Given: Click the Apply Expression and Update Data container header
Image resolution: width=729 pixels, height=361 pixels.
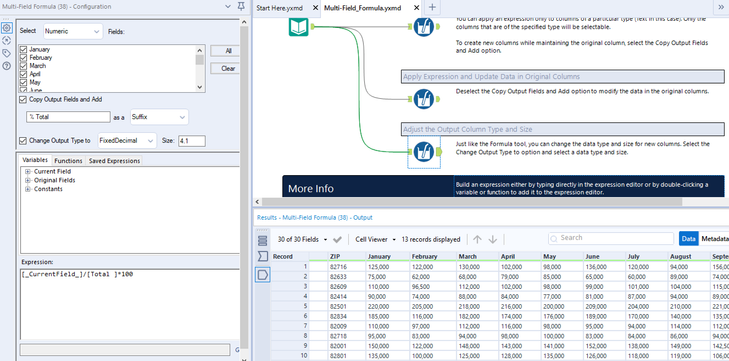Looking at the screenshot, I should (563, 77).
